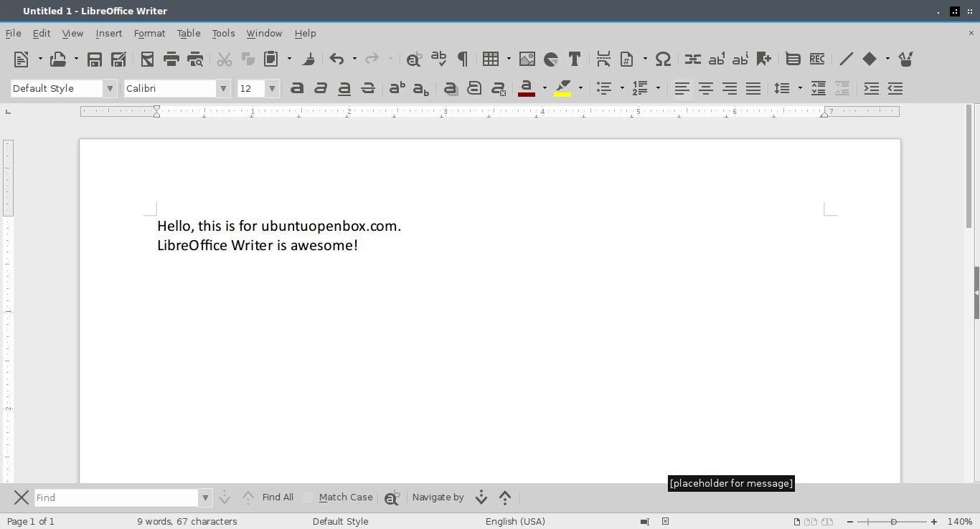Image resolution: width=980 pixels, height=529 pixels.
Task: Click the Find All button
Action: tap(278, 497)
